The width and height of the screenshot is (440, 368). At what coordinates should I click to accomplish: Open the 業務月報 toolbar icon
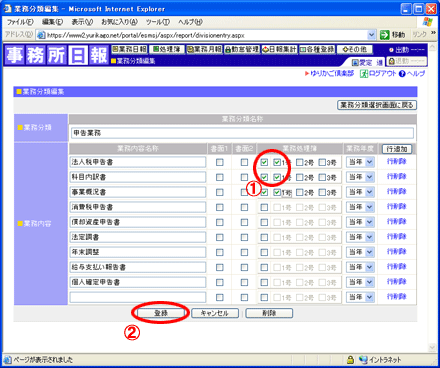point(204,49)
